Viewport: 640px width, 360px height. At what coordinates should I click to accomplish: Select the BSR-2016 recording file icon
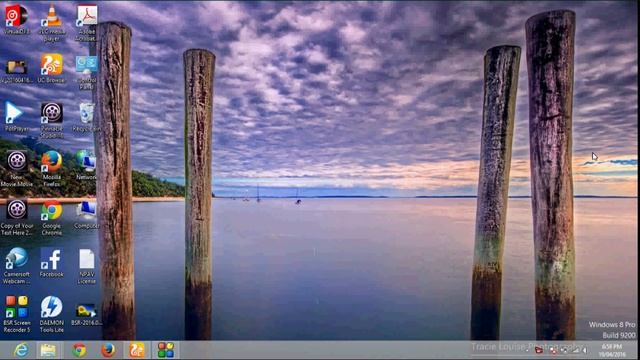coord(87,314)
